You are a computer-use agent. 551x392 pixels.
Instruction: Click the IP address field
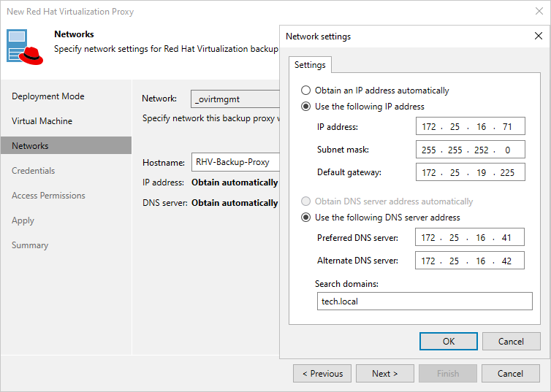tap(469, 127)
